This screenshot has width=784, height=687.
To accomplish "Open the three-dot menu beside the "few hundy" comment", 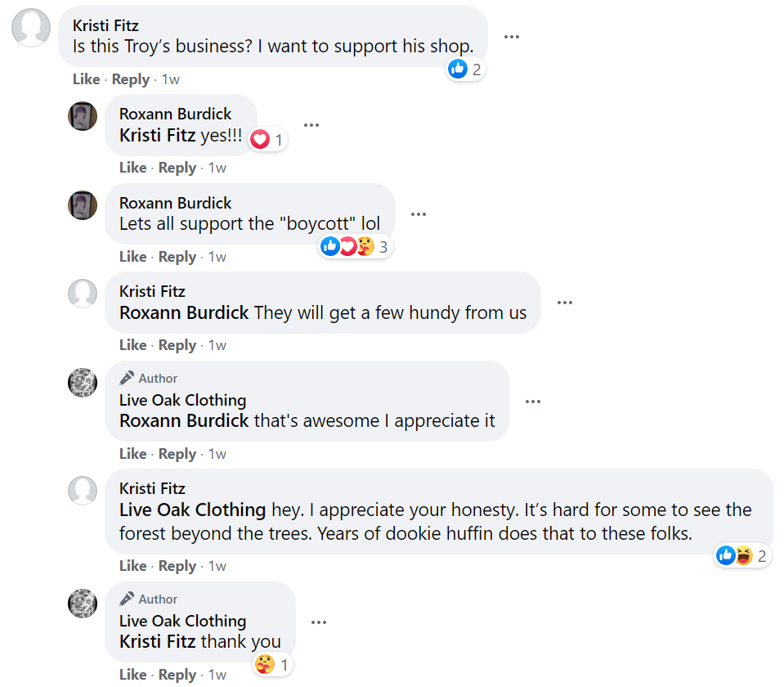I will coord(565,303).
